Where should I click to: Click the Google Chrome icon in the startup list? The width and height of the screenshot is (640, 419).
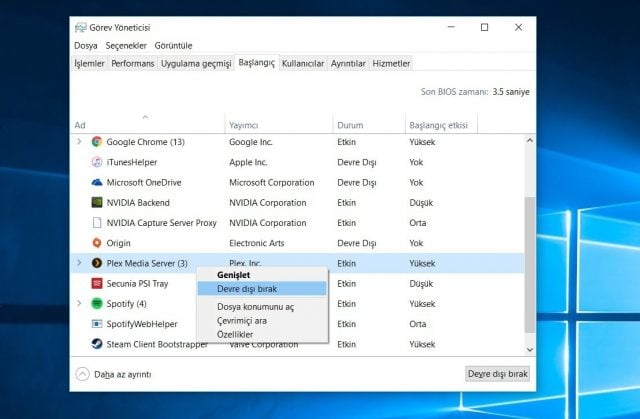(97, 142)
